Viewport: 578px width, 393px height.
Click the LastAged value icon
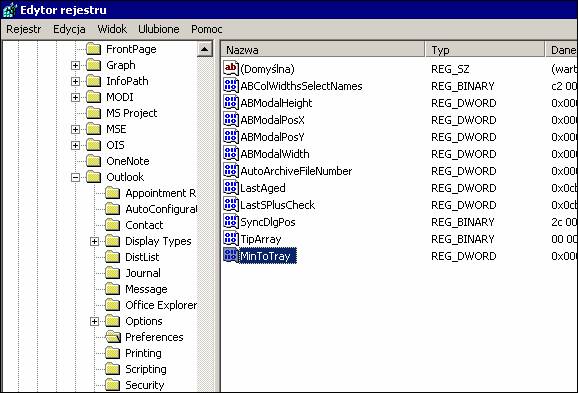[x=231, y=188]
